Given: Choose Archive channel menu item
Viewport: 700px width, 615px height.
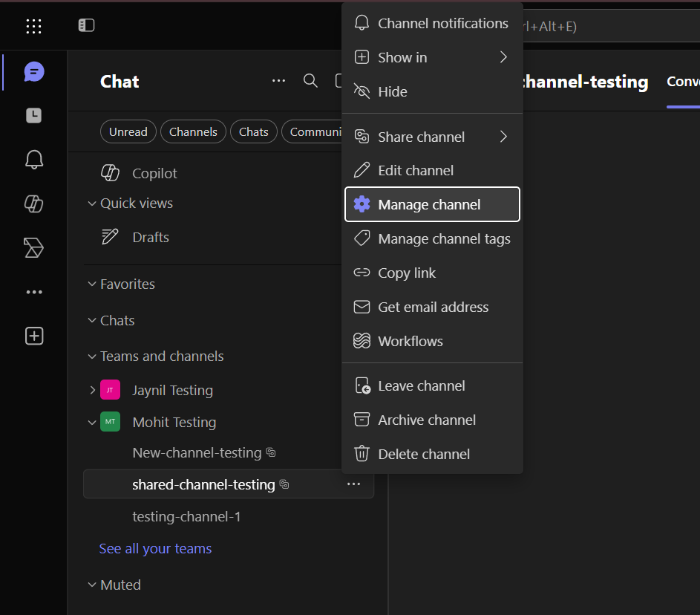Looking at the screenshot, I should [432, 420].
